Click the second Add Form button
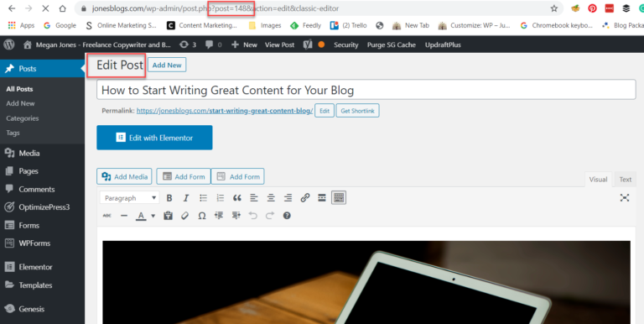The width and height of the screenshot is (644, 324). point(238,176)
